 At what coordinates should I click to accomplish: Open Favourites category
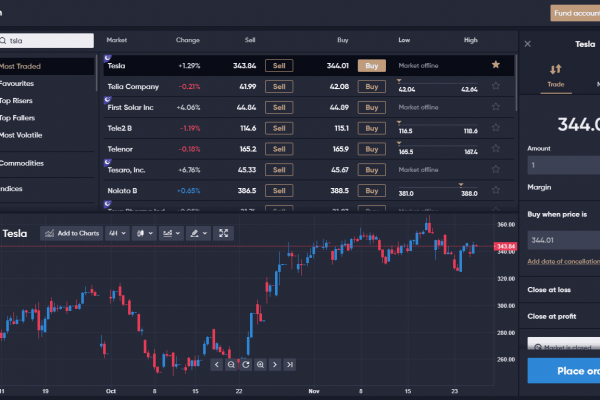pos(17,83)
